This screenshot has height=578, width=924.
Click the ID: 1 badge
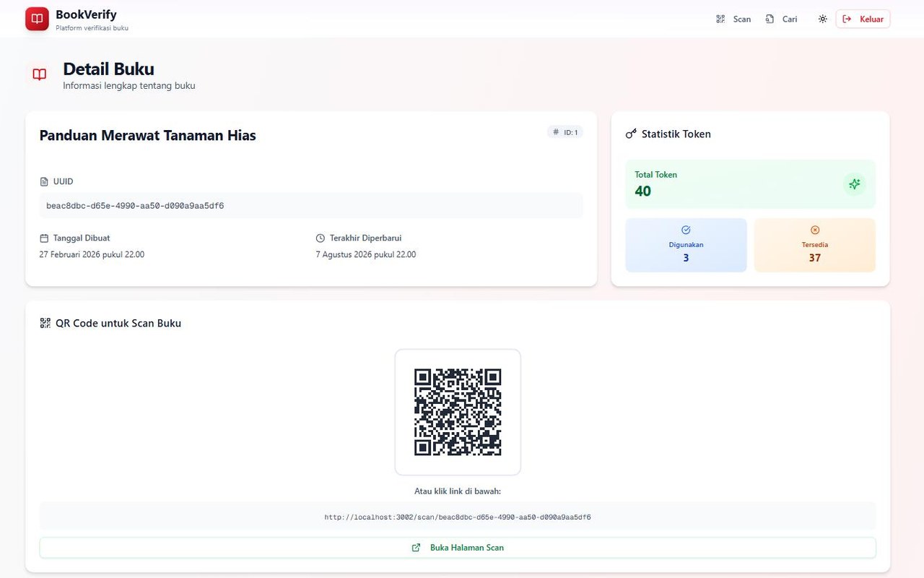coord(565,132)
